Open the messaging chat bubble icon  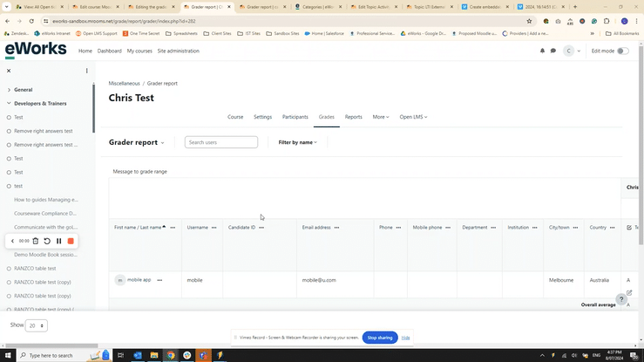coord(553,51)
